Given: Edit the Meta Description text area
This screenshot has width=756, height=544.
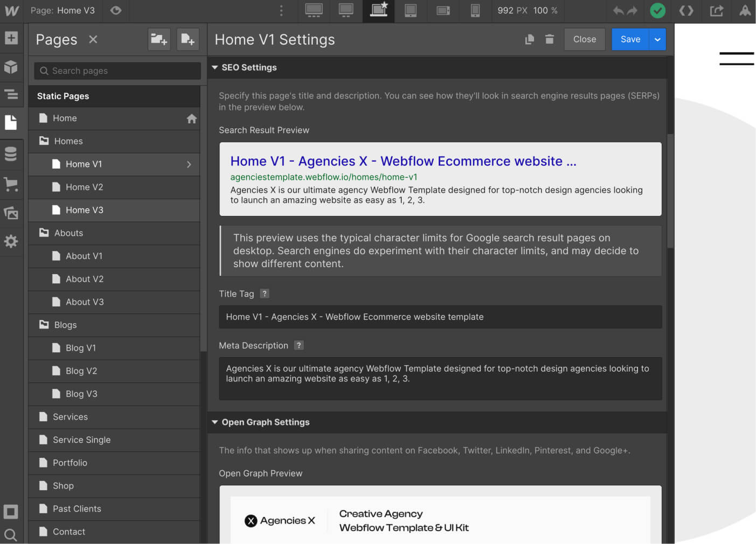Looking at the screenshot, I should 440,379.
